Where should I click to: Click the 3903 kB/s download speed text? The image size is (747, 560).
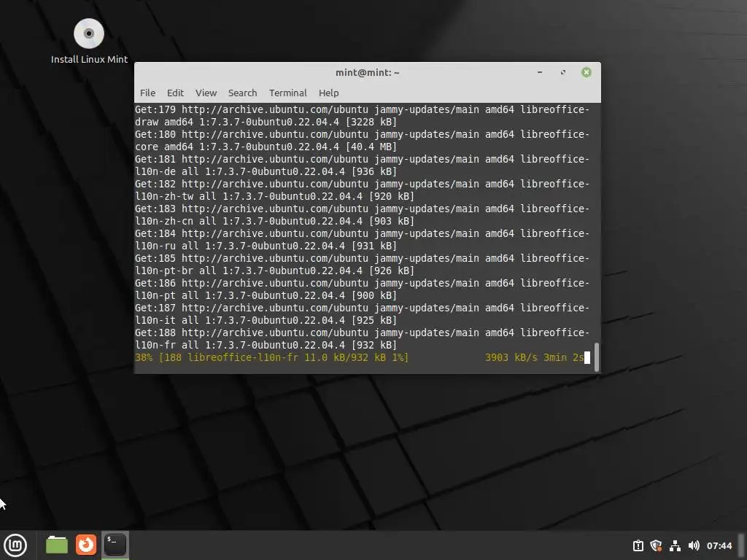coord(511,357)
